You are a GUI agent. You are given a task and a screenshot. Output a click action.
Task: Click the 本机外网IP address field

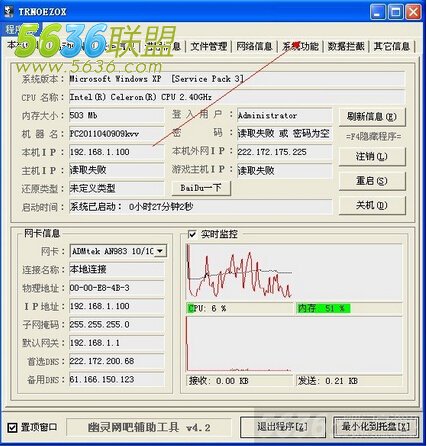click(x=284, y=152)
